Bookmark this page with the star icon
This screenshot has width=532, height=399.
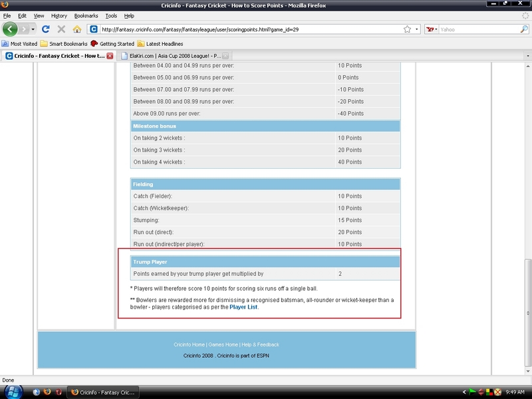tap(407, 29)
